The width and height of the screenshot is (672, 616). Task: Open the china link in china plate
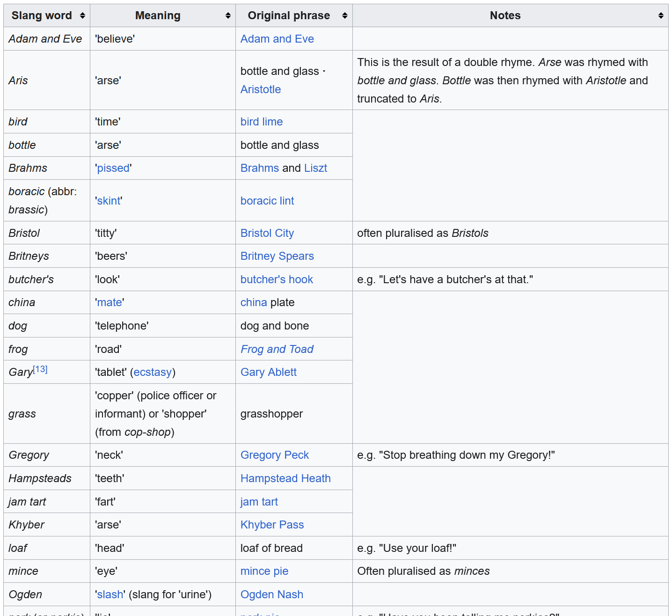254,302
